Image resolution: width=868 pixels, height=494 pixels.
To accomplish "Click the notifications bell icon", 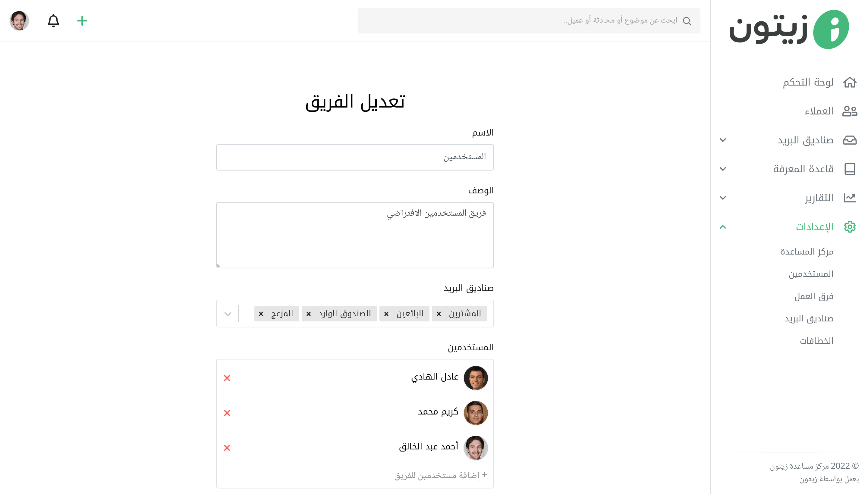I will [53, 21].
